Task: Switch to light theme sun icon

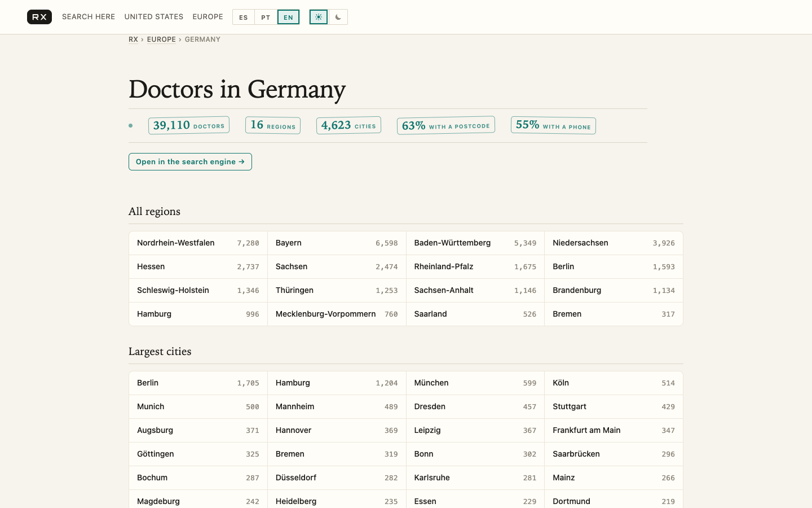Action: [319, 17]
